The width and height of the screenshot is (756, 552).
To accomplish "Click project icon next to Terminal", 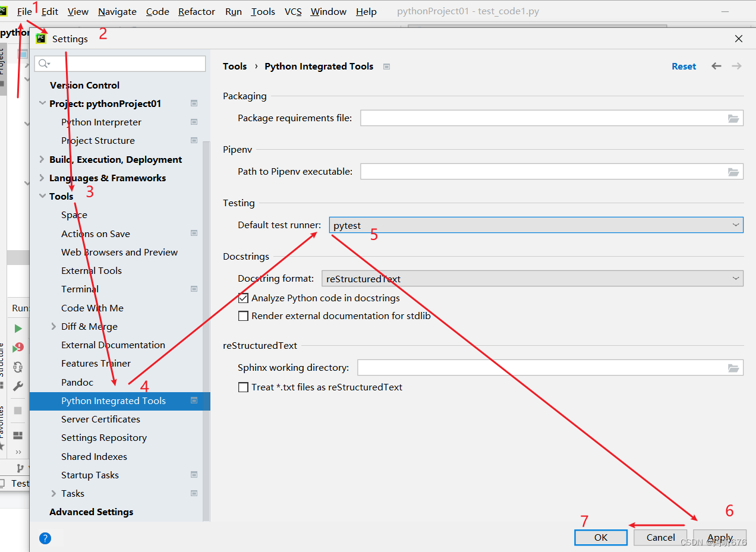I will [194, 289].
